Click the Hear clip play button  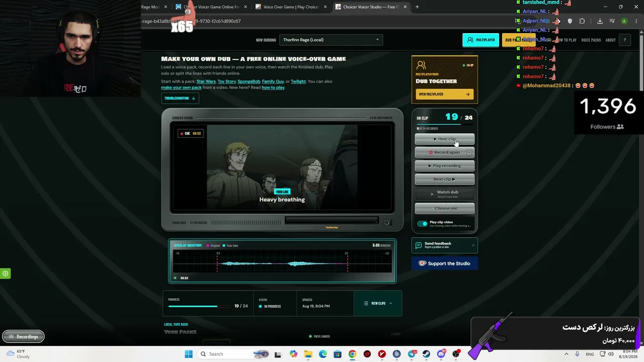tap(444, 139)
